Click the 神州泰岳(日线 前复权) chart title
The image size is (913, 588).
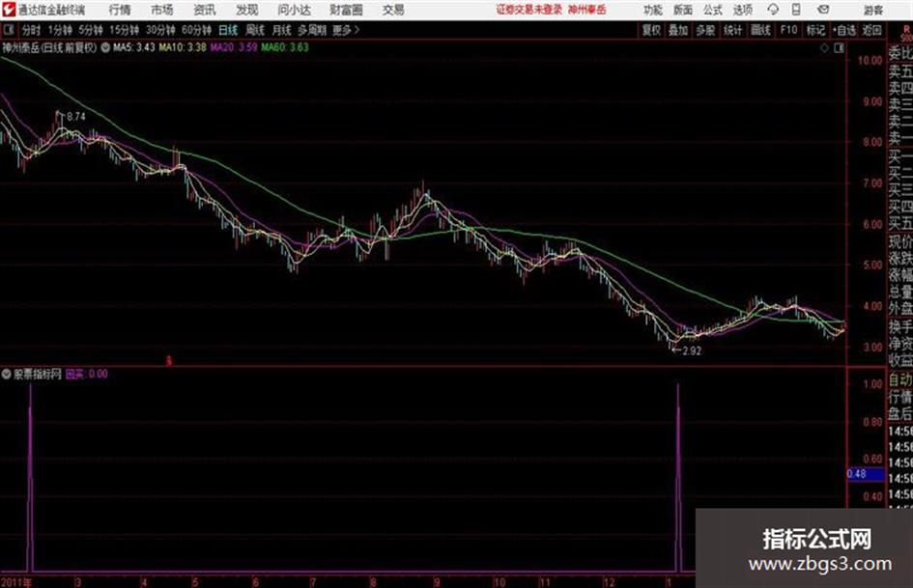tap(49, 47)
